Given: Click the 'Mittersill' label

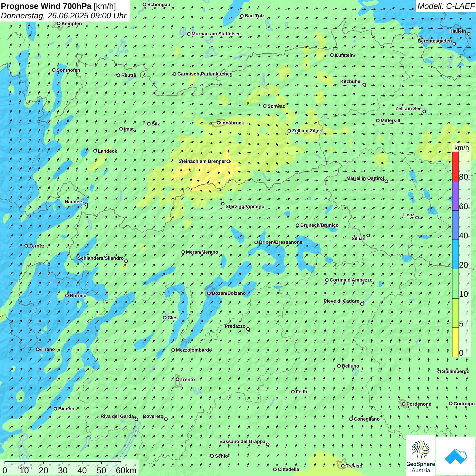Looking at the screenshot, I should [390, 120].
